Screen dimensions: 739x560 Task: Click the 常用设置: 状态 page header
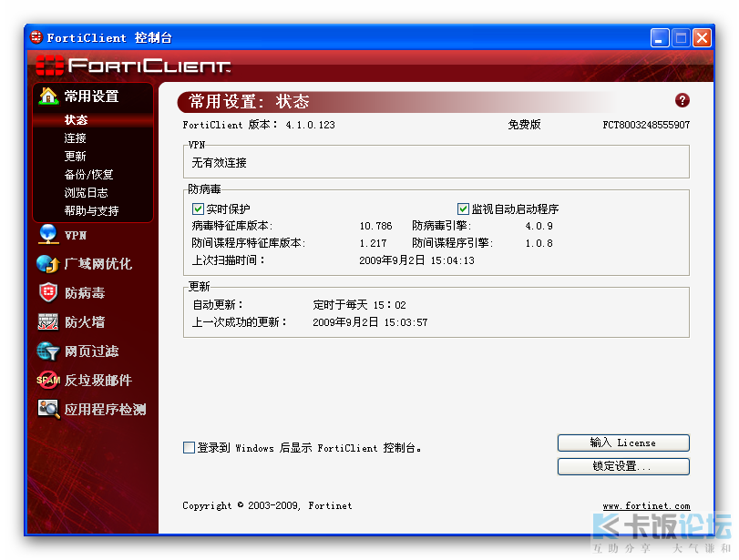[249, 101]
